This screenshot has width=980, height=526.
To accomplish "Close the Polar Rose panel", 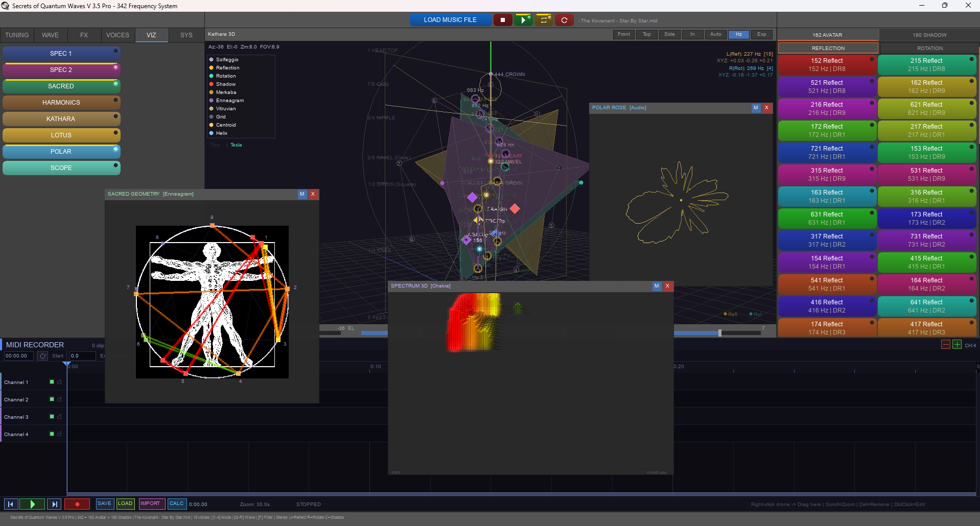I will click(x=766, y=108).
